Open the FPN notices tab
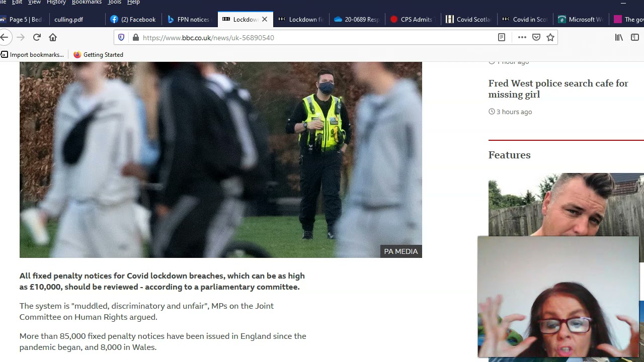Viewport: 644px width, 362px height. coord(189,19)
